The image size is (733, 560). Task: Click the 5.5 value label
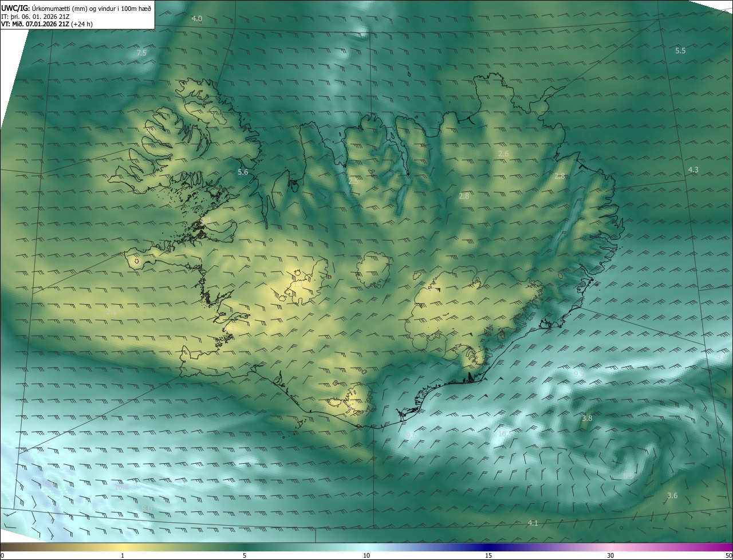(680, 51)
